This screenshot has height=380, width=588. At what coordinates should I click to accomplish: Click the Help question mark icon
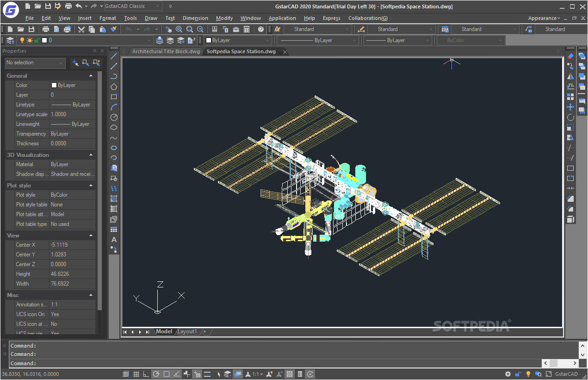(261, 29)
